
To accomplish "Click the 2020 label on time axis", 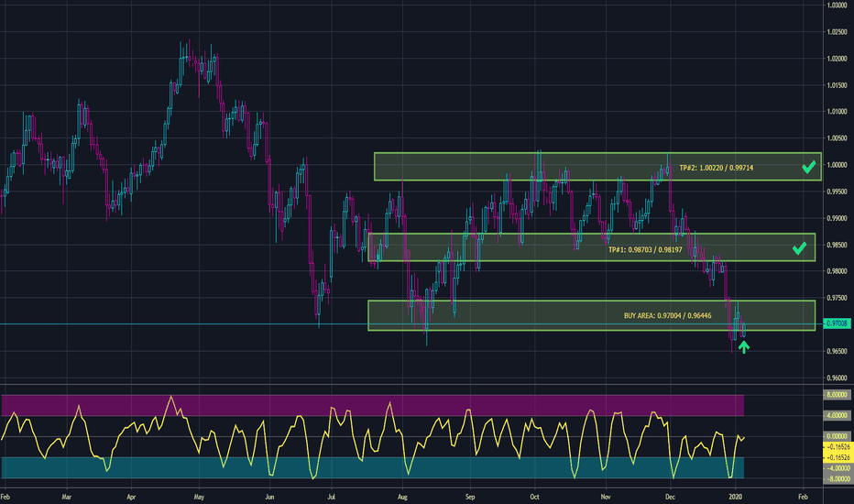I will coord(735,497).
